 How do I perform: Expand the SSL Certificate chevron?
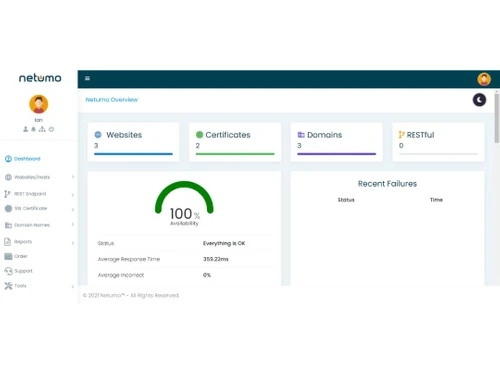click(73, 210)
